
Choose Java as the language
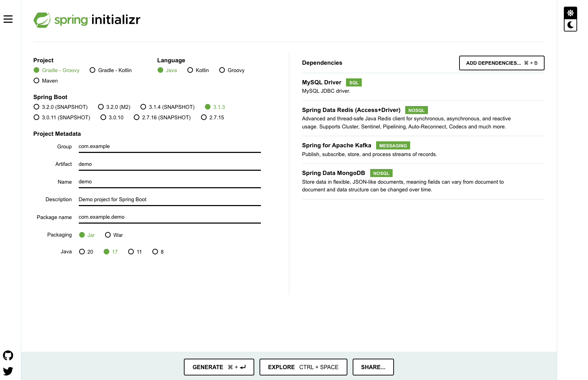pyautogui.click(x=167, y=70)
